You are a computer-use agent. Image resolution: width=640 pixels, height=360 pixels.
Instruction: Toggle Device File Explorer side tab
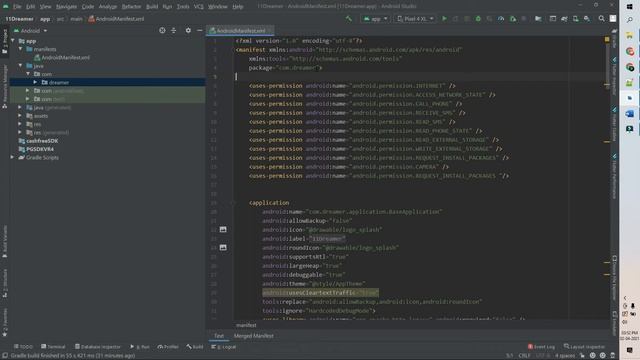pyautogui.click(x=614, y=277)
